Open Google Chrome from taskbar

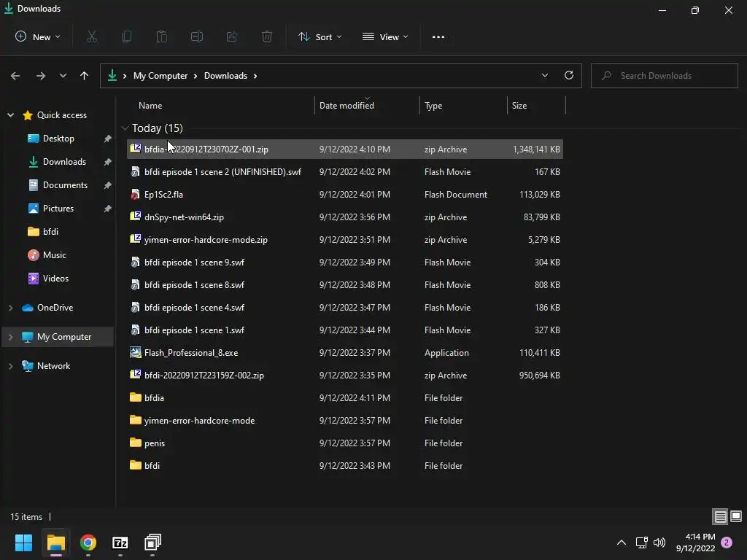pyautogui.click(x=88, y=542)
